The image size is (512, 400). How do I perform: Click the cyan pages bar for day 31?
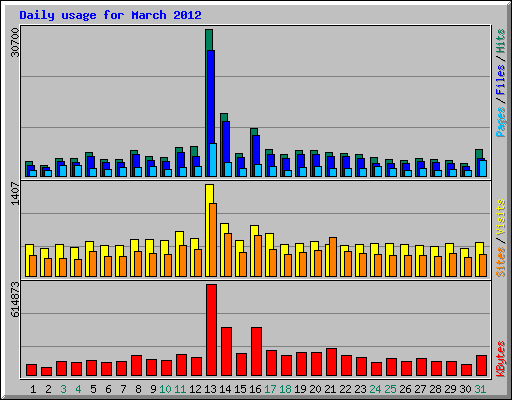[483, 168]
